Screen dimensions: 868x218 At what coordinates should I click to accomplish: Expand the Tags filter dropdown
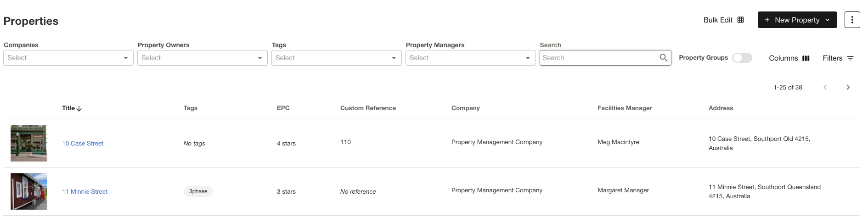(394, 58)
